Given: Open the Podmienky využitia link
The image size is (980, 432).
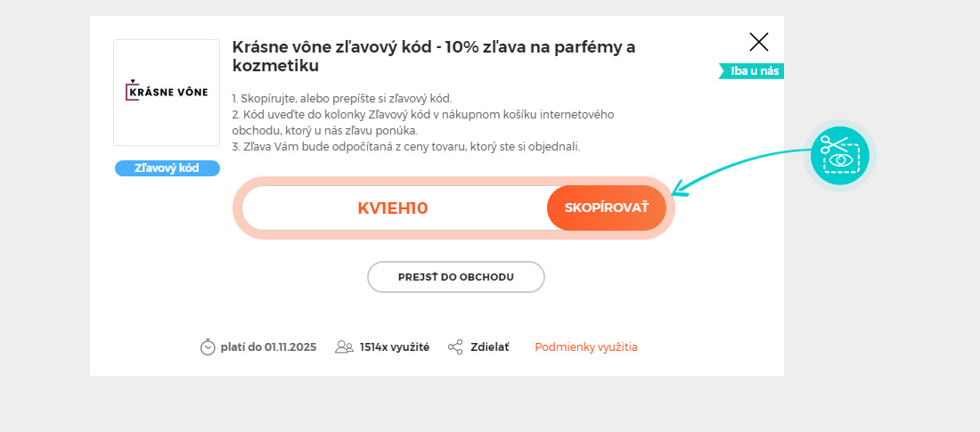Looking at the screenshot, I should click(x=585, y=347).
